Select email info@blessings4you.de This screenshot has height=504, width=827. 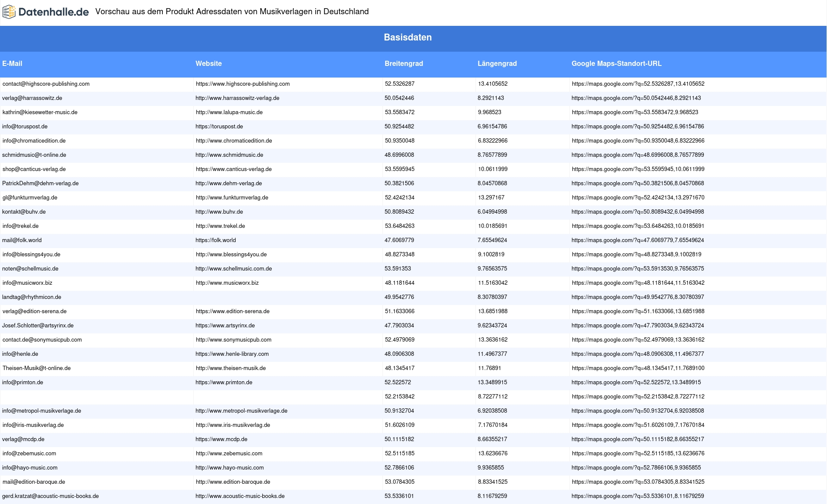click(x=31, y=255)
